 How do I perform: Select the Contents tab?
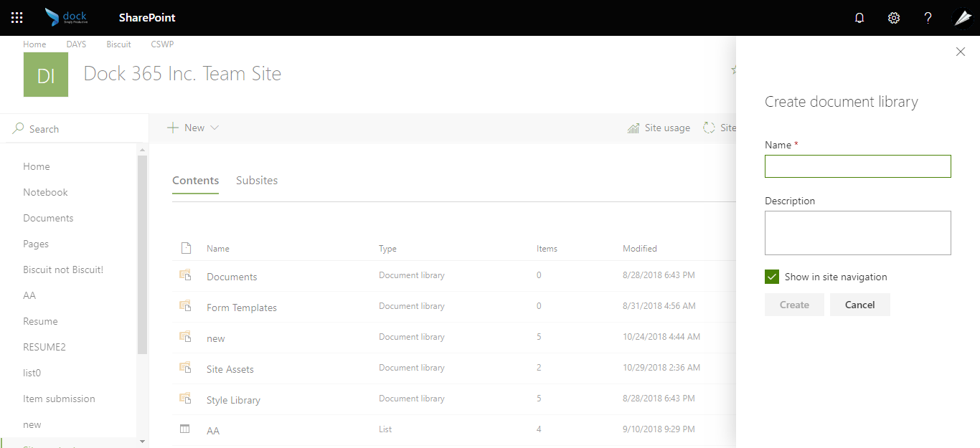[195, 180]
